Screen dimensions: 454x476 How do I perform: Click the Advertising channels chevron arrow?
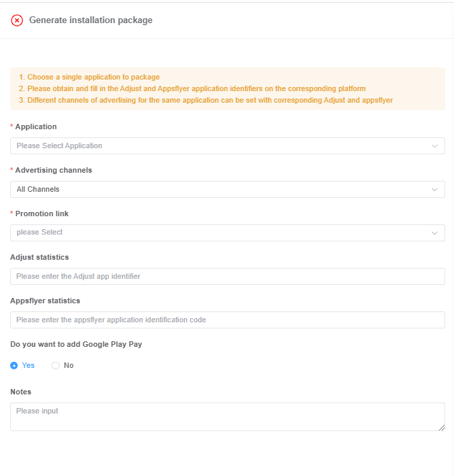pos(435,190)
